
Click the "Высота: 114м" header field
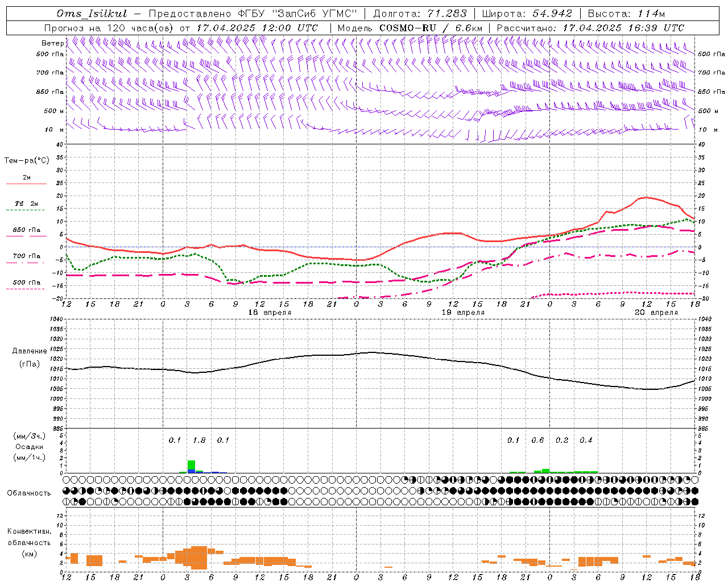[626, 14]
